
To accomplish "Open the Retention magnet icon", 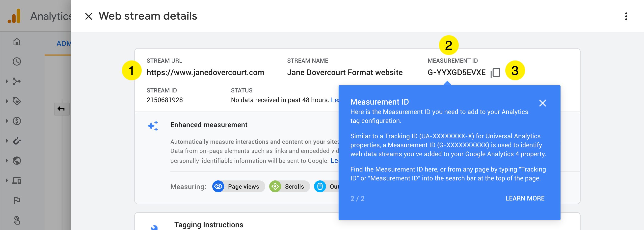I will pos(17,141).
